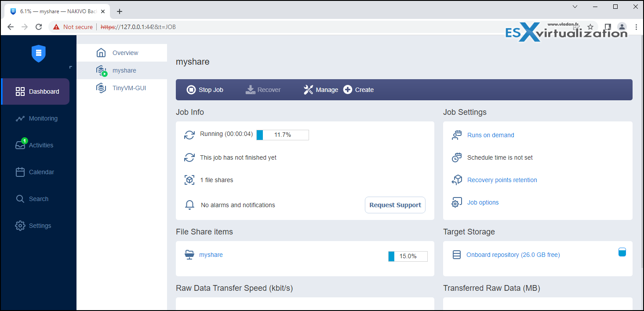Open the Job options link
644x311 pixels.
click(483, 202)
